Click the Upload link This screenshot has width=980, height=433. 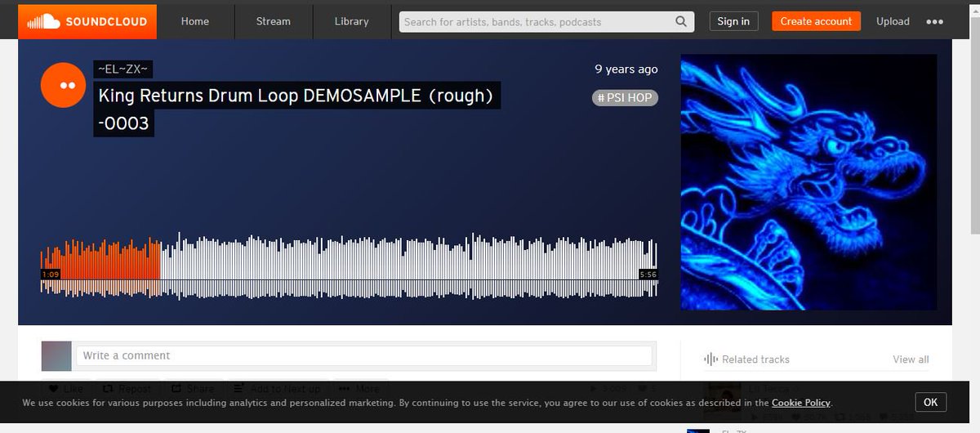tap(893, 22)
